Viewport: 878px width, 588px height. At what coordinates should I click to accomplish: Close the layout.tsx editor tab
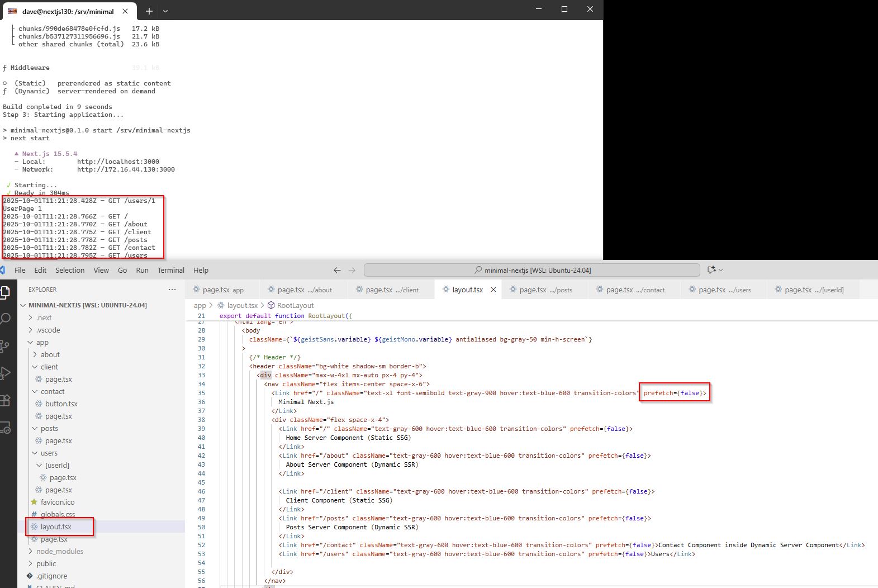pos(493,290)
